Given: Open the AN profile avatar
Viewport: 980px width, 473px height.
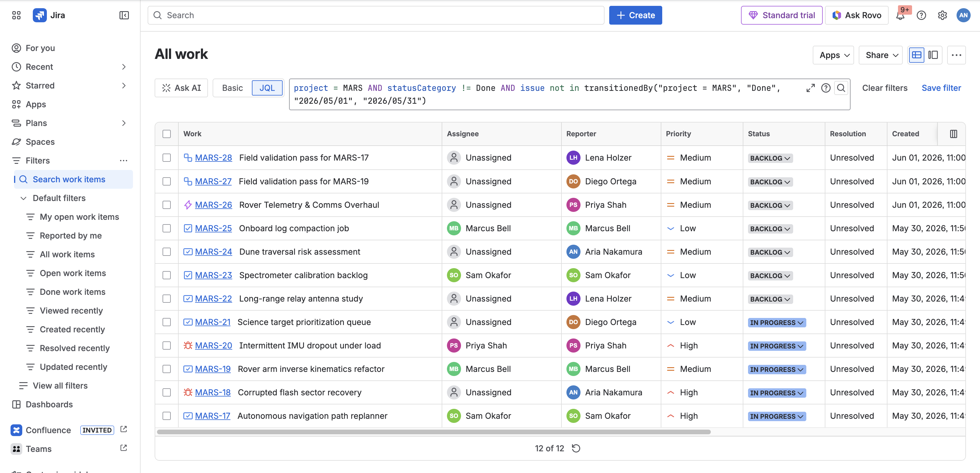Looking at the screenshot, I should coord(963,15).
